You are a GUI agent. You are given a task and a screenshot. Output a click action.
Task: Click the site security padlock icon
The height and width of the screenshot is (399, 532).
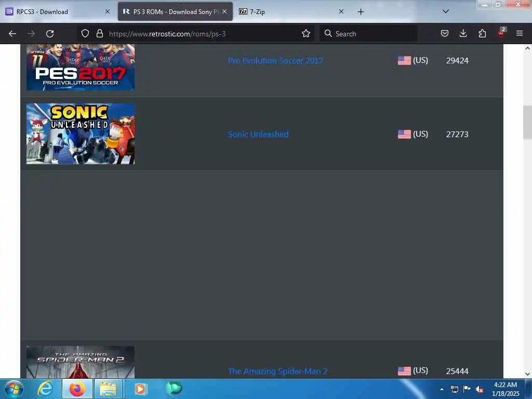coord(99,33)
